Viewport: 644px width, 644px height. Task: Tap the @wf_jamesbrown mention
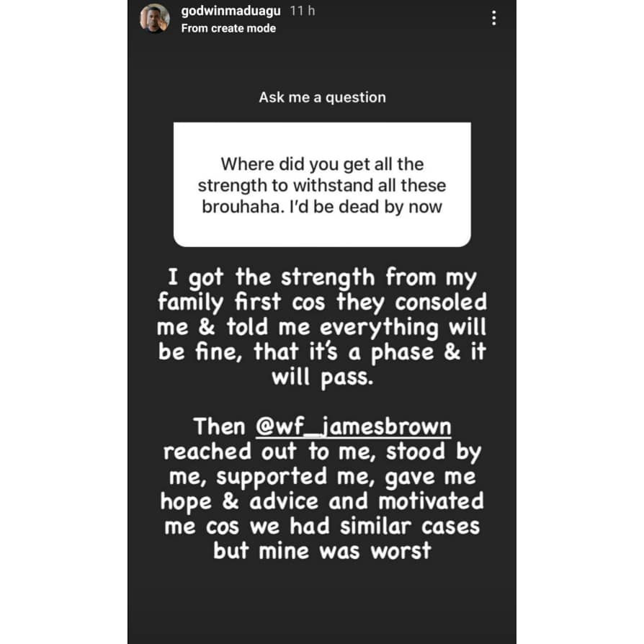click(353, 426)
